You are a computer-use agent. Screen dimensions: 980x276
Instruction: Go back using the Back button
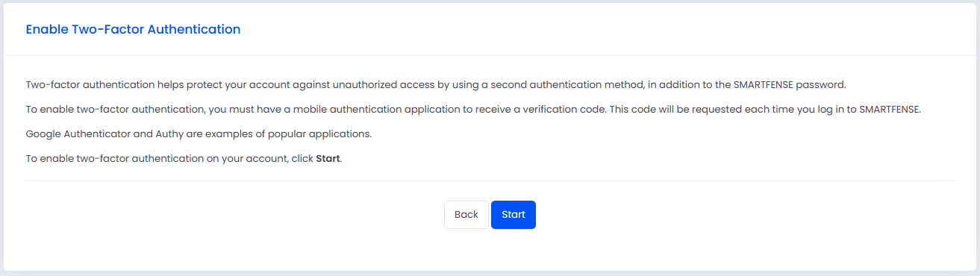coord(466,215)
